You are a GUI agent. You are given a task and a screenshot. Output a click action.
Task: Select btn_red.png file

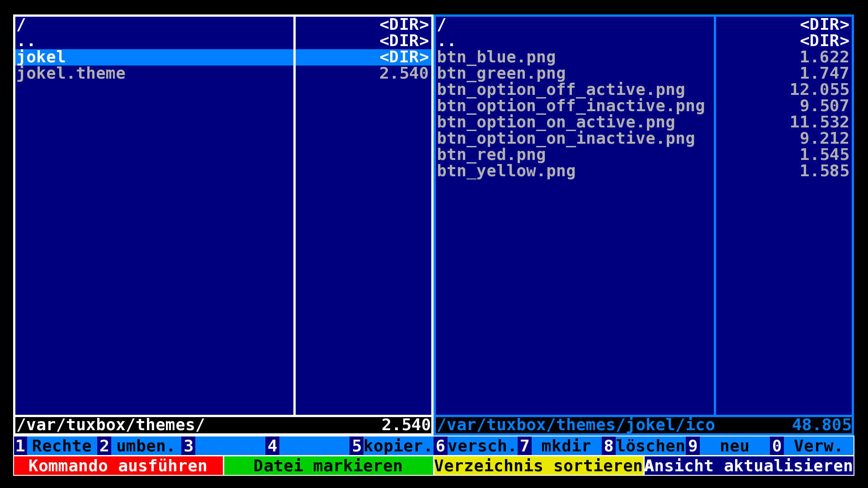[491, 155]
